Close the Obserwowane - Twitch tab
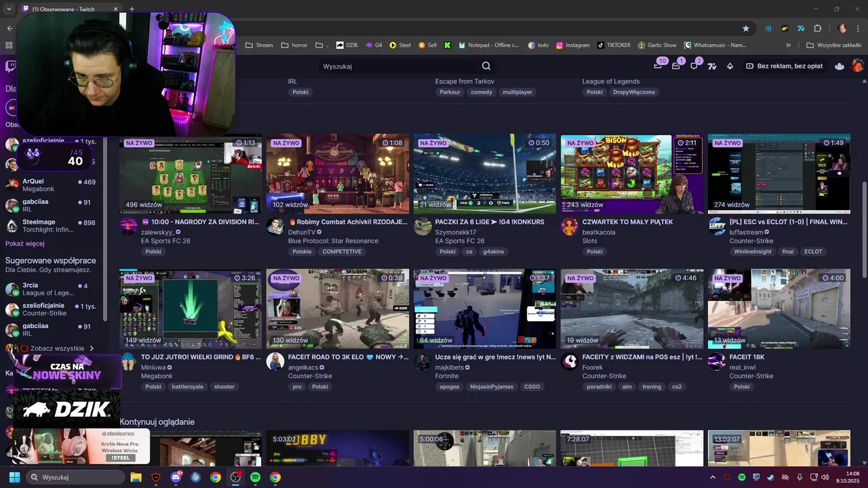 115,9
